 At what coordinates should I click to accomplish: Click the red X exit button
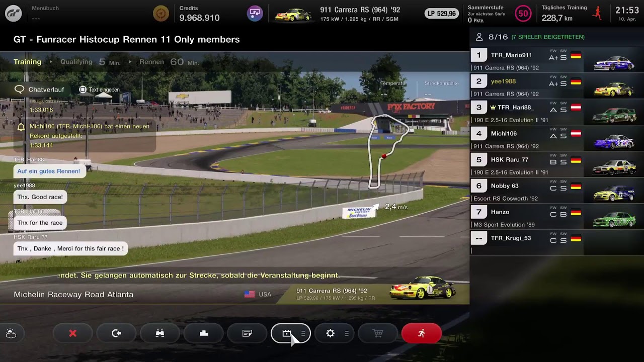pyautogui.click(x=73, y=333)
